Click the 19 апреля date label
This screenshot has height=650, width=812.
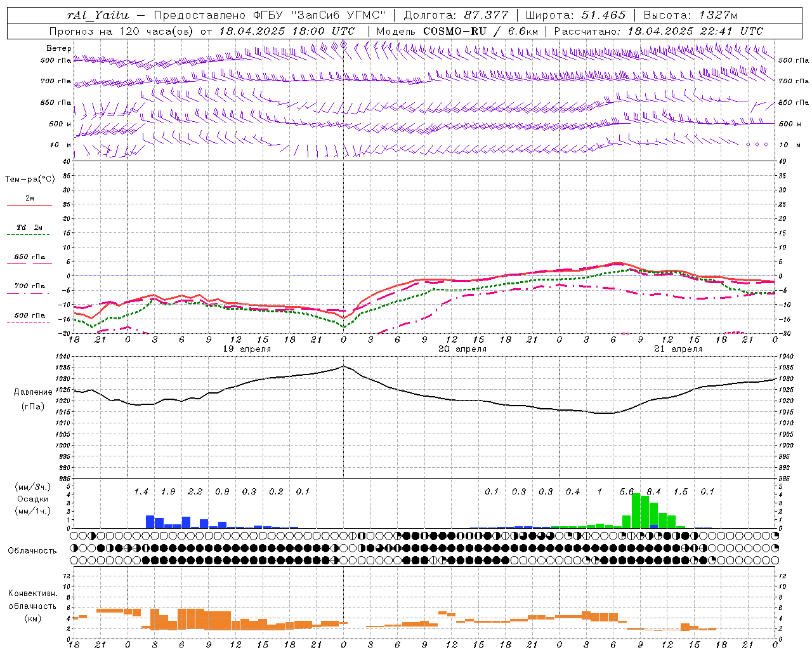247,349
